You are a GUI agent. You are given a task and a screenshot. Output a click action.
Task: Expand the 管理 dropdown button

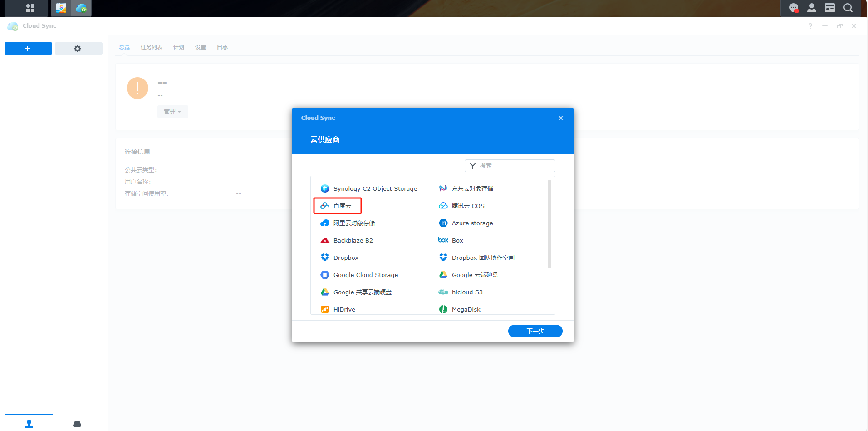coord(172,112)
